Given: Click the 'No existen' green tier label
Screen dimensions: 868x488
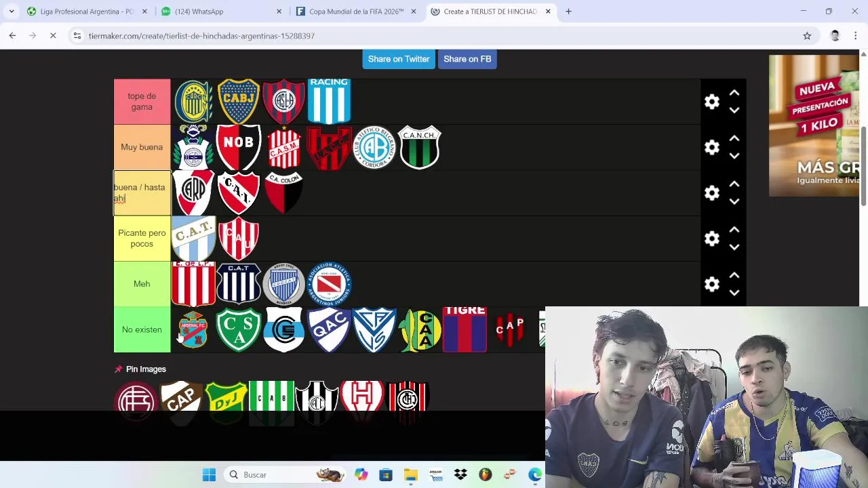Looking at the screenshot, I should click(x=142, y=329).
